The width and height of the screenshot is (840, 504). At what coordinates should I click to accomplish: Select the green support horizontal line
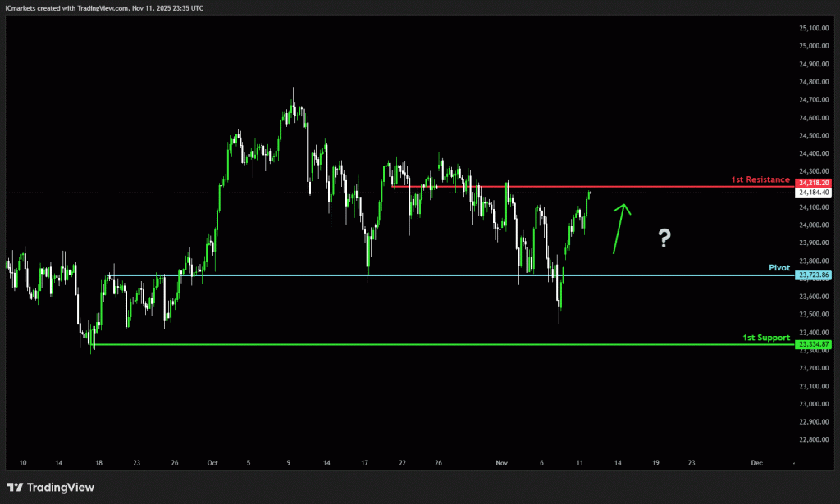click(x=410, y=344)
